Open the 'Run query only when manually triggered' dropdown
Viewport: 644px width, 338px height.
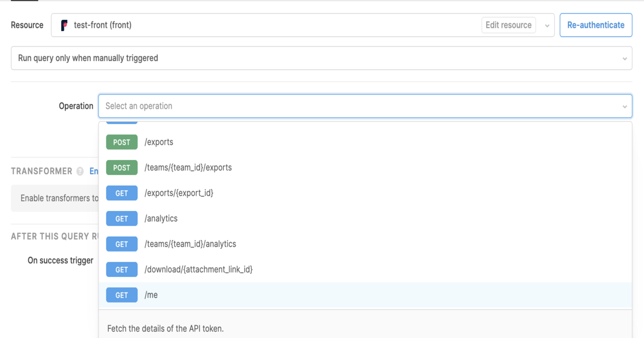click(321, 58)
